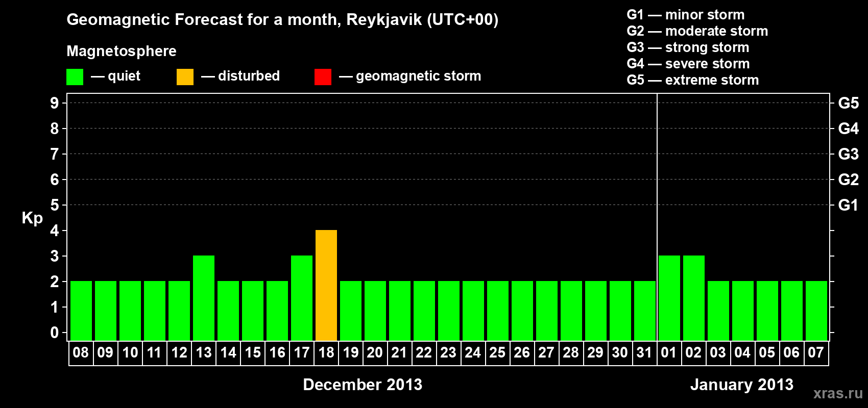The height and width of the screenshot is (408, 868).
Task: Click the bar for January 01
Action: pyautogui.click(x=669, y=298)
